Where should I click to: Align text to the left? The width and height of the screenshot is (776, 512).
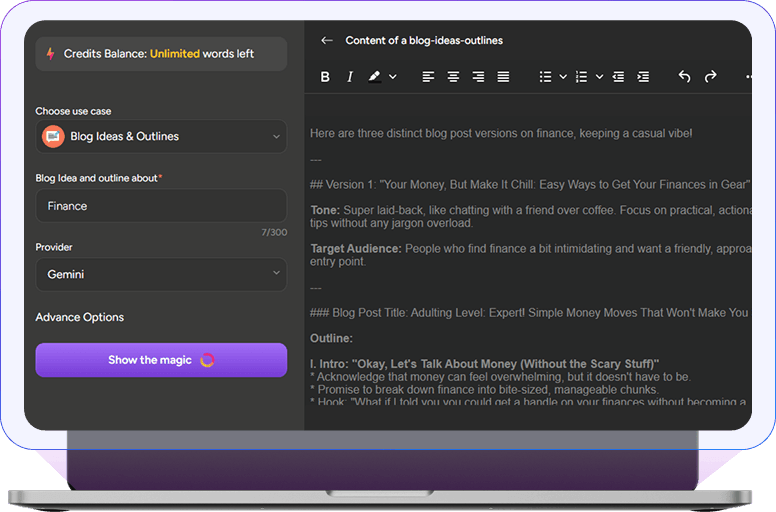tap(428, 77)
